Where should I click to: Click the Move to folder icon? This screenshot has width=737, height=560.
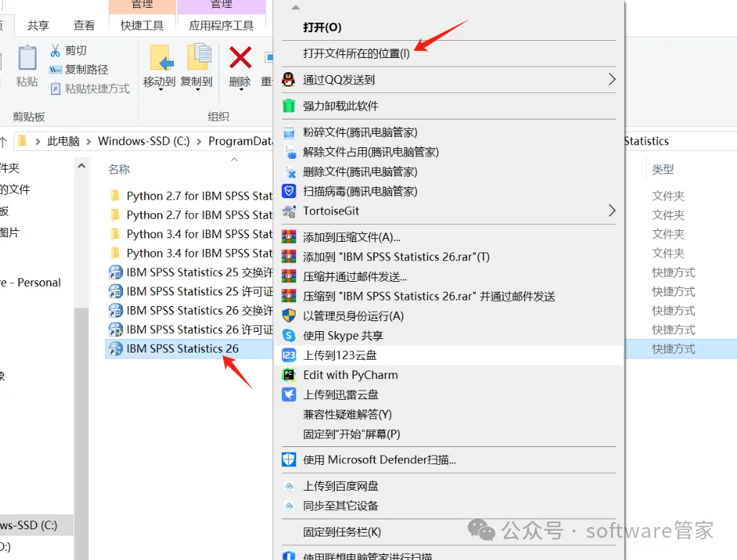(x=161, y=58)
